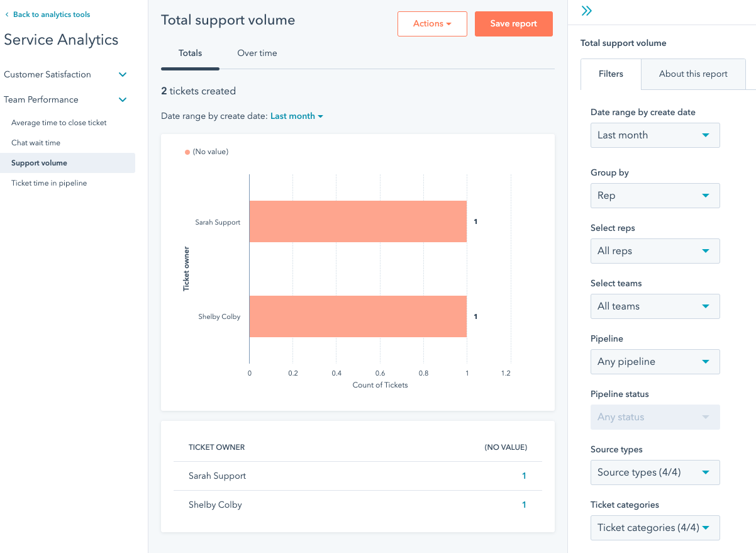The image size is (756, 553).
Task: Select the Totals tab
Action: [x=190, y=53]
